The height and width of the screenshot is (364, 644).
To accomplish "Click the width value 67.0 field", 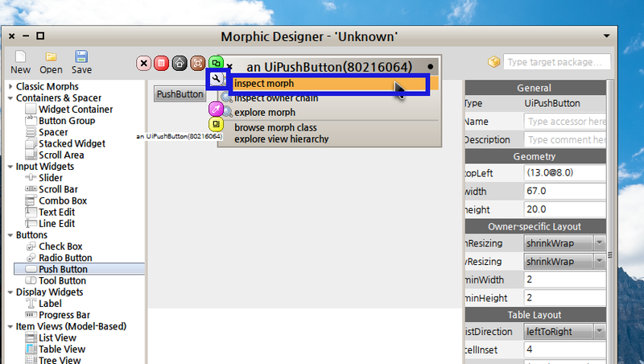I will point(565,191).
